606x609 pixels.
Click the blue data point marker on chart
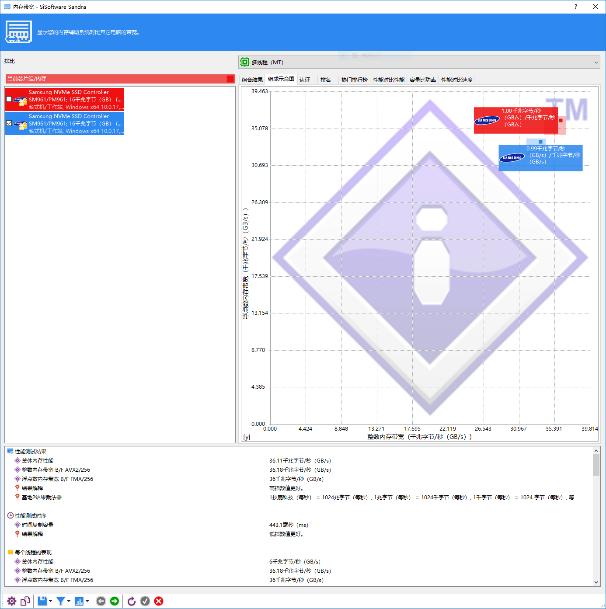click(x=540, y=142)
